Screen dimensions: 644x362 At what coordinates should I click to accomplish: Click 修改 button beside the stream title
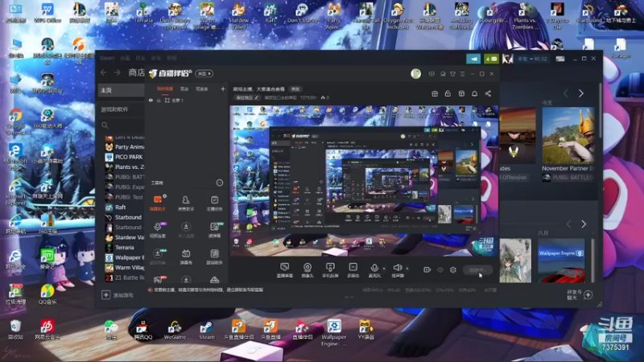295,89
